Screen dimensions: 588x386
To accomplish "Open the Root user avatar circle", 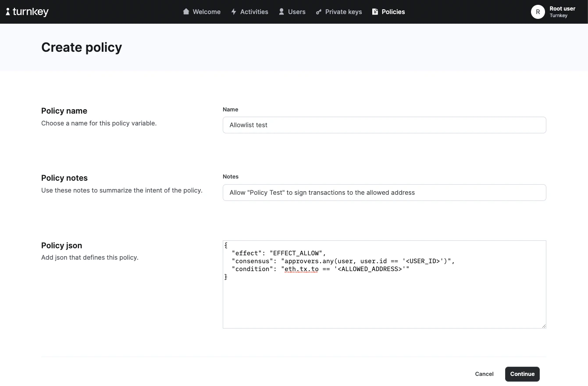I will tap(538, 12).
